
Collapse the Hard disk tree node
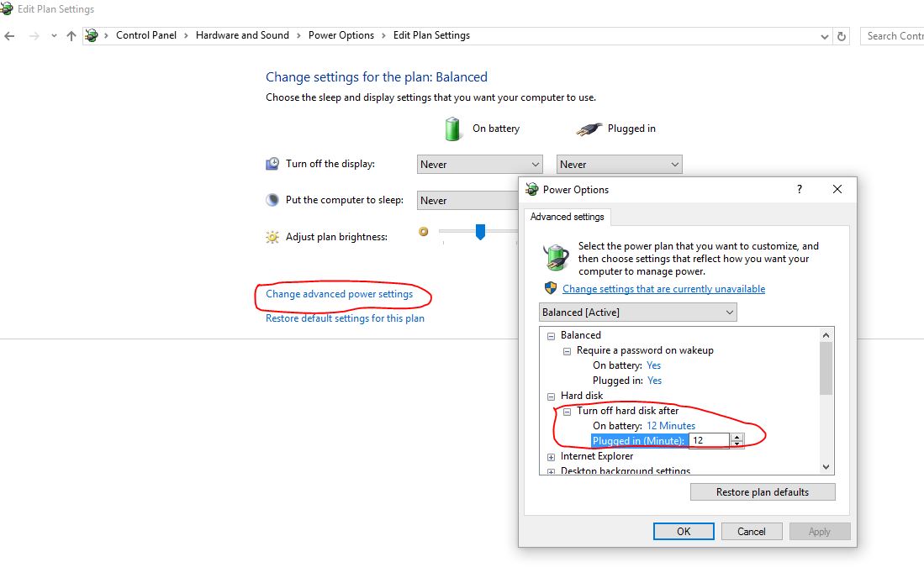click(552, 396)
